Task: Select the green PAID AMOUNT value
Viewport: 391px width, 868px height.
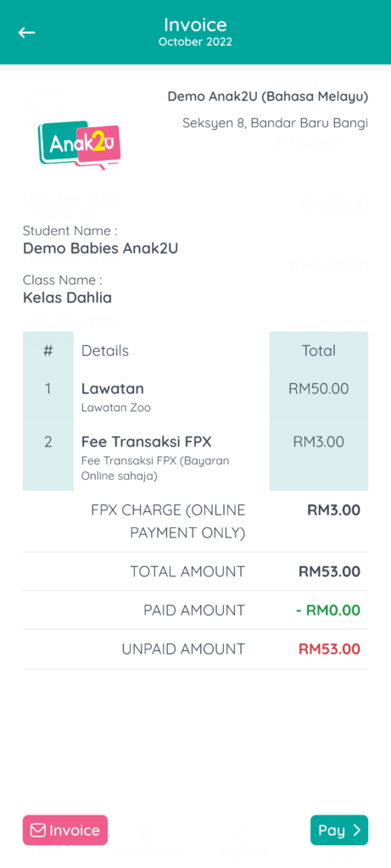Action: click(x=328, y=610)
